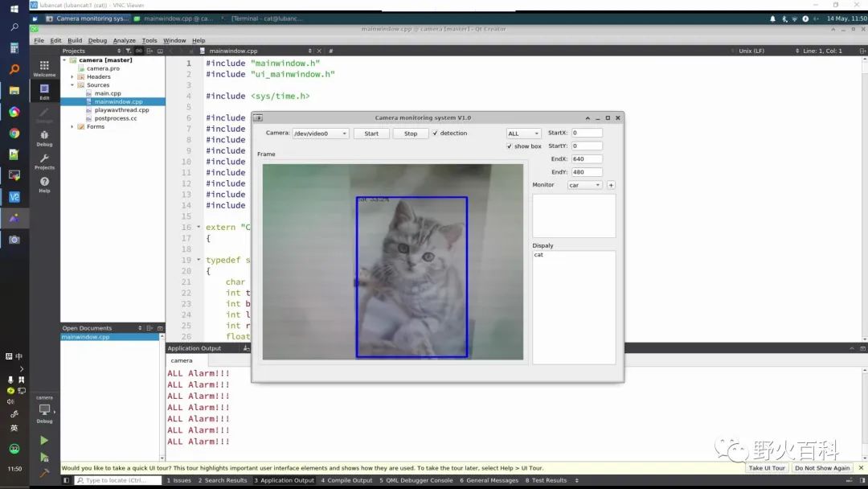Open the ALL class filter dropdown
868x489 pixels.
pos(523,134)
